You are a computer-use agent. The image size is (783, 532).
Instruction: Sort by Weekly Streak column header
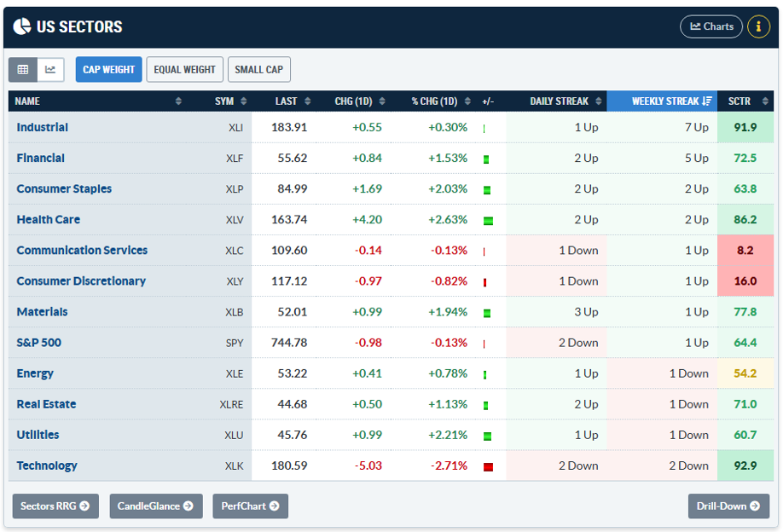[662, 101]
